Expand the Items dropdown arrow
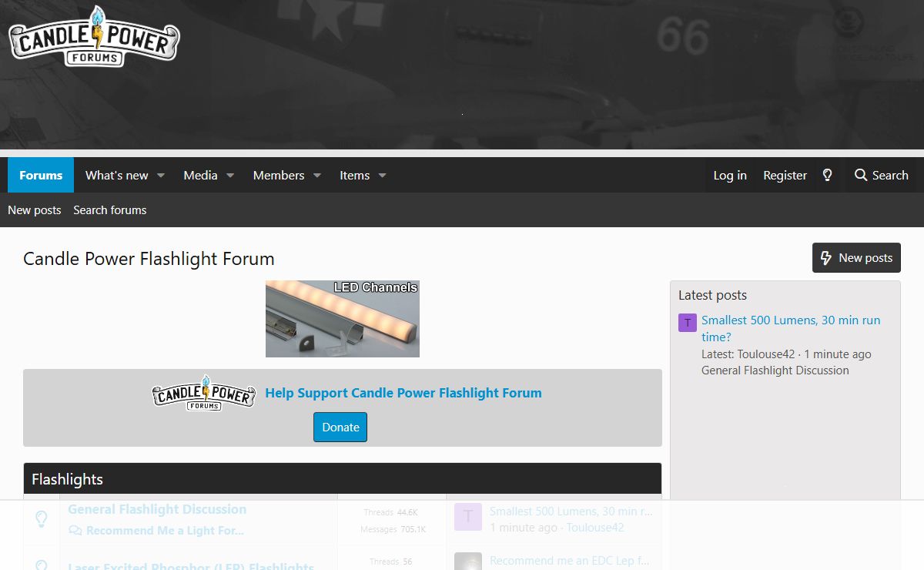This screenshot has height=570, width=924. point(382,176)
